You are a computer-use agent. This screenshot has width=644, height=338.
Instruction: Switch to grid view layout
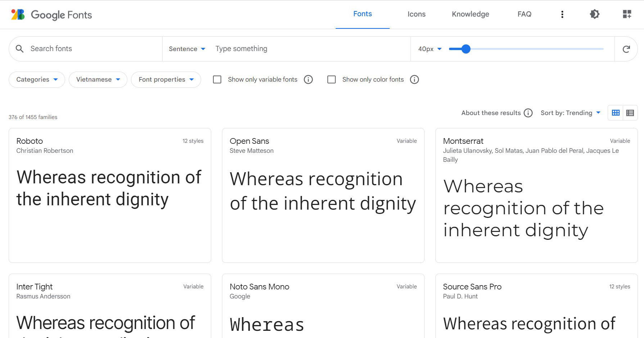tap(616, 113)
